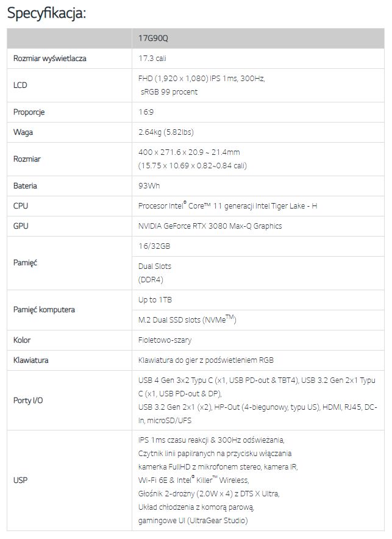Click the Dual Slots text

155,266
